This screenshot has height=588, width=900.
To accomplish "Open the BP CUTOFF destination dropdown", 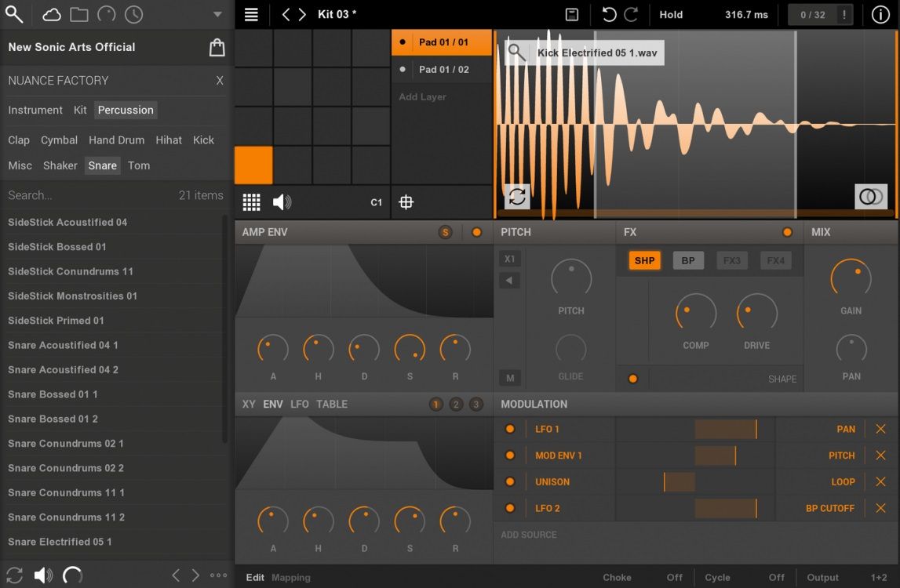I will 830,508.
